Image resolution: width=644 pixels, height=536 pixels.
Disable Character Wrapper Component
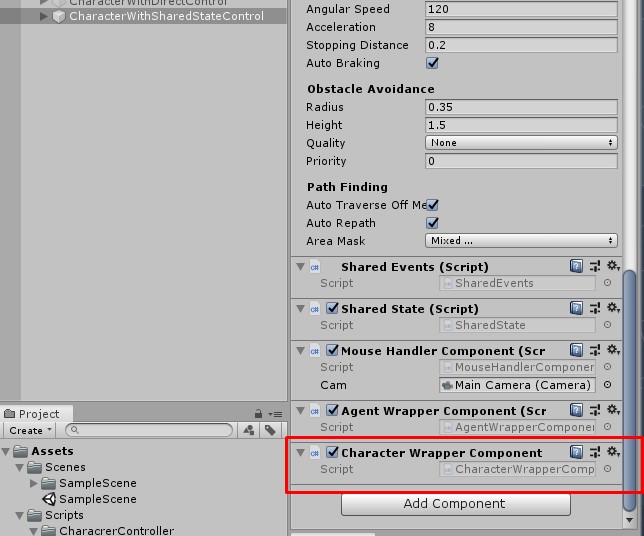click(x=332, y=452)
